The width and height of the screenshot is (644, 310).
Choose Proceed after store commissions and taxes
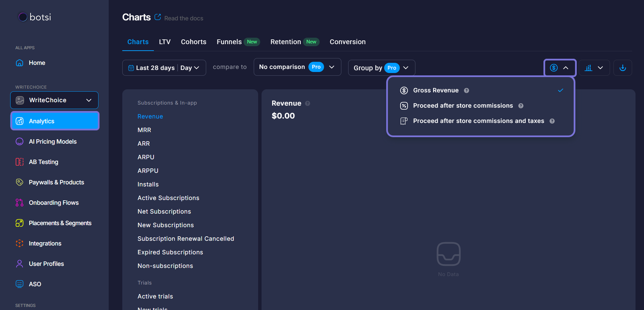478,121
